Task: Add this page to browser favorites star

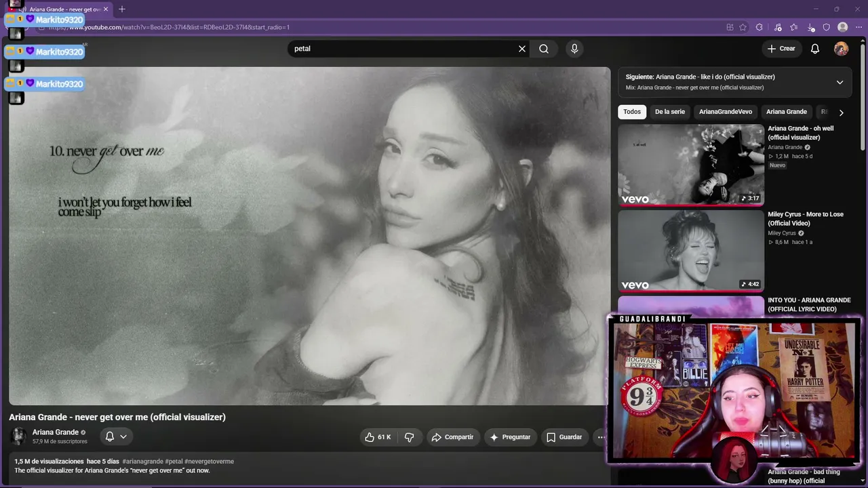Action: pyautogui.click(x=743, y=27)
